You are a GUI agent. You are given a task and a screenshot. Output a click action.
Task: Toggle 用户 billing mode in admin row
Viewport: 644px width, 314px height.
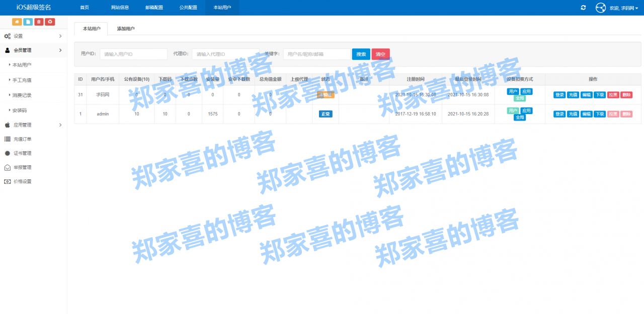[x=513, y=111]
